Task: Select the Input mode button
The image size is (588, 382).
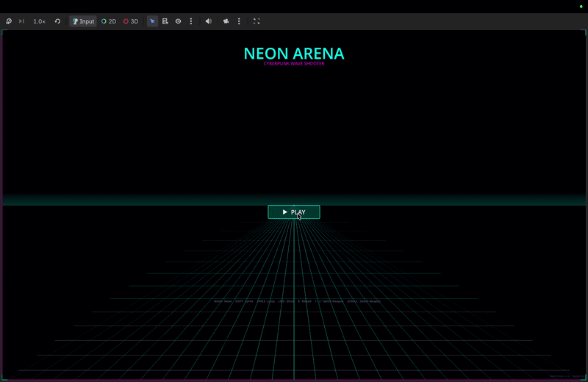Action: click(83, 21)
